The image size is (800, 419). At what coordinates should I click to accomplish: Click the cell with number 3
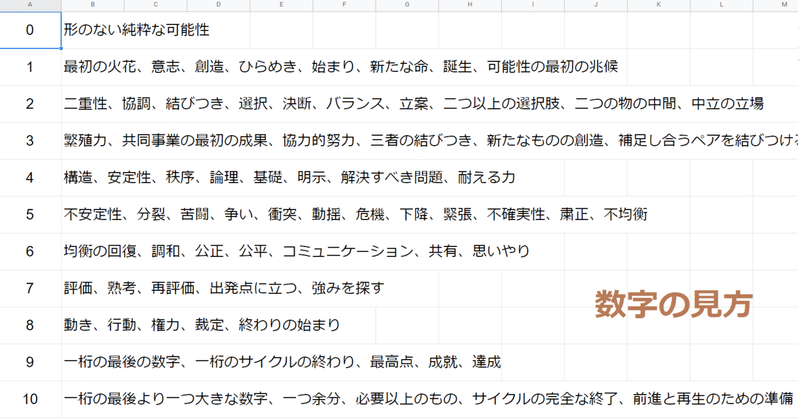tap(30, 141)
